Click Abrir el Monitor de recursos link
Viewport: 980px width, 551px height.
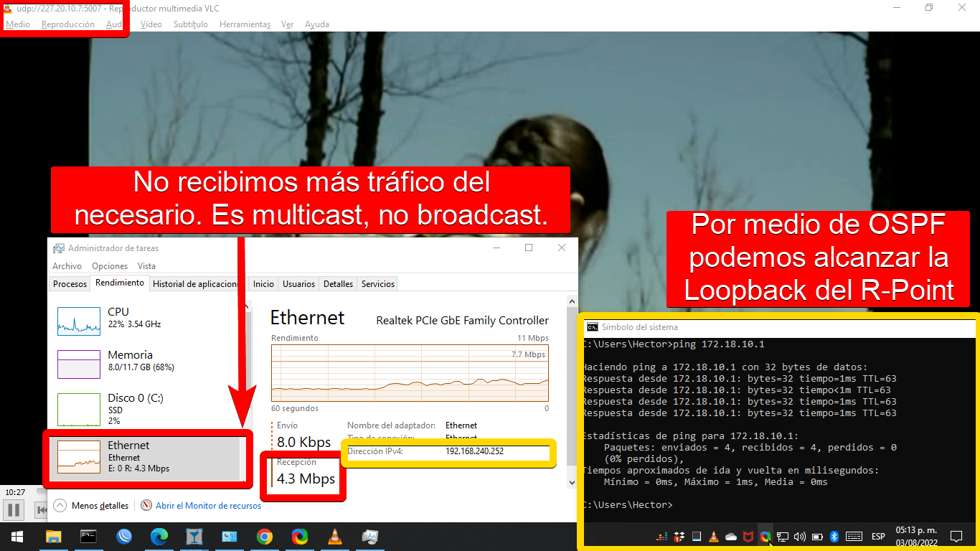(x=208, y=506)
